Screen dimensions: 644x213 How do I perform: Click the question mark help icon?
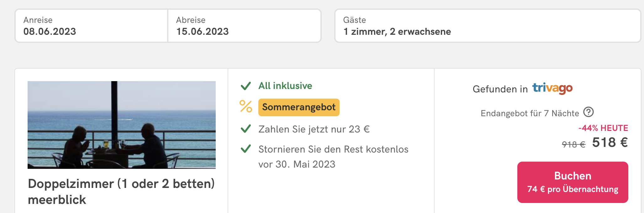tap(589, 112)
